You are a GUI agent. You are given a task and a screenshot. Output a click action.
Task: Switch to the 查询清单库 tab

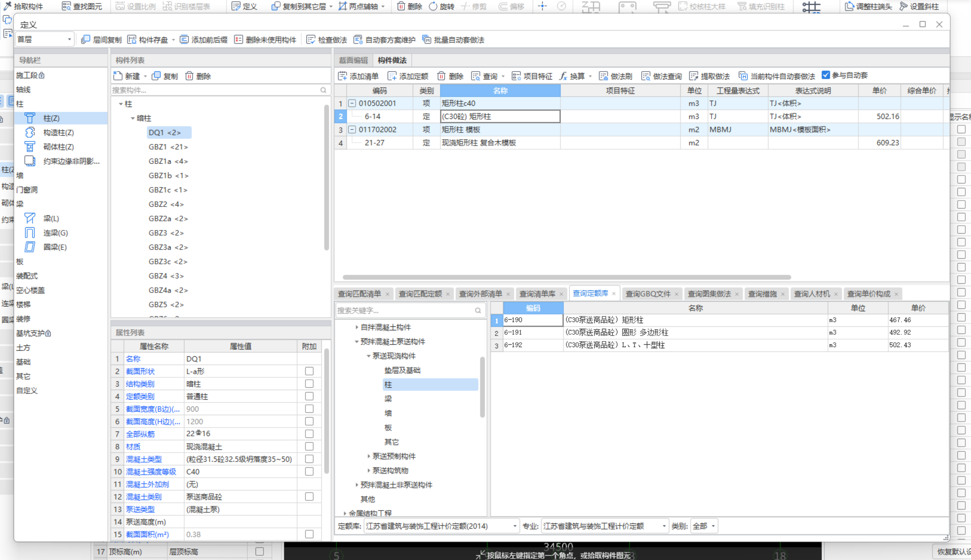click(537, 294)
